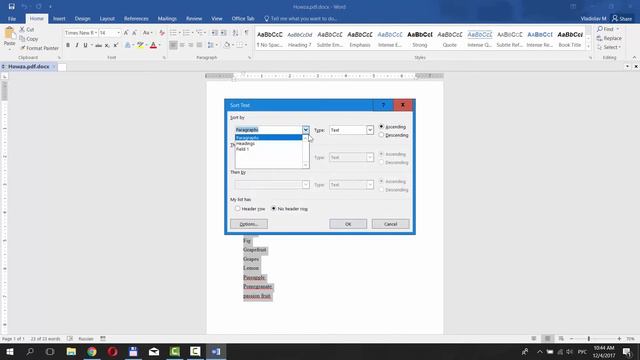Image resolution: width=640 pixels, height=360 pixels.
Task: Click the Align Right icon
Action: coord(191,45)
